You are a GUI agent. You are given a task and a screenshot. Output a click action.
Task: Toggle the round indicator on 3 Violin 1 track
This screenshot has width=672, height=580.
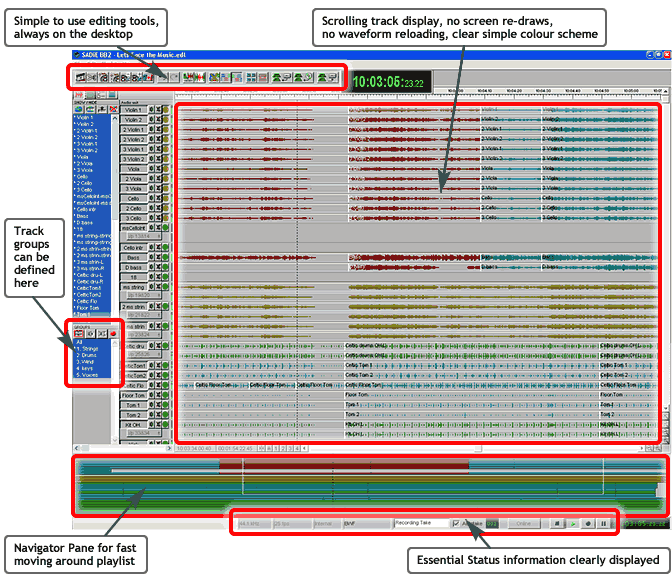[x=165, y=149]
